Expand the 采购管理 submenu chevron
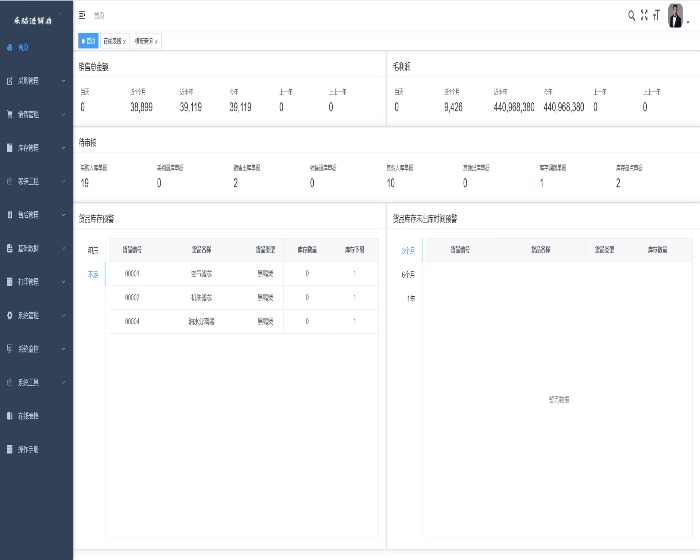 tap(63, 81)
